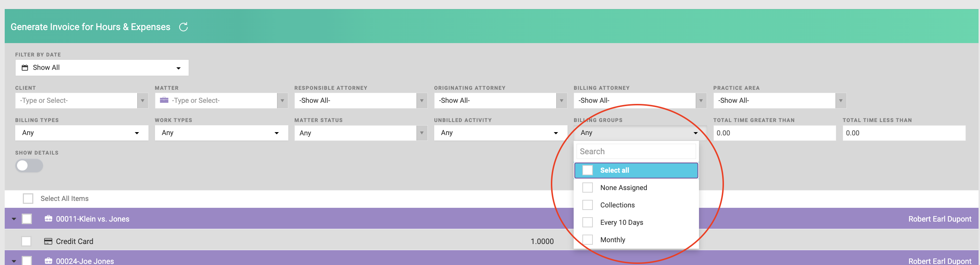The height and width of the screenshot is (265, 980).
Task: Tick the Every 10 Days checkbox
Action: tap(587, 222)
